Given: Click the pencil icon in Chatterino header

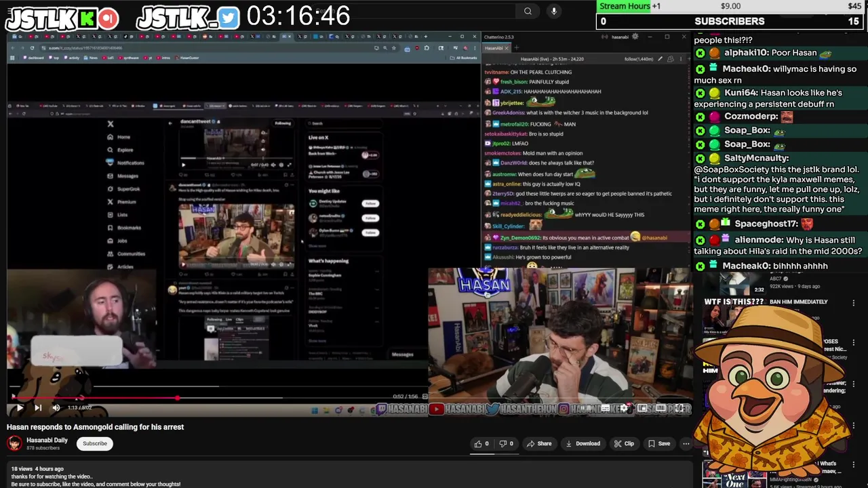Looking at the screenshot, I should pos(660,59).
